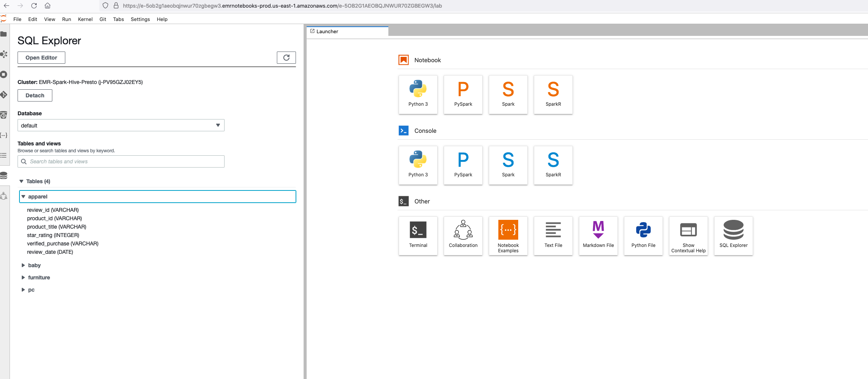Viewport: 868px width, 379px height.
Task: Click the Search tables and views field
Action: [x=121, y=161]
